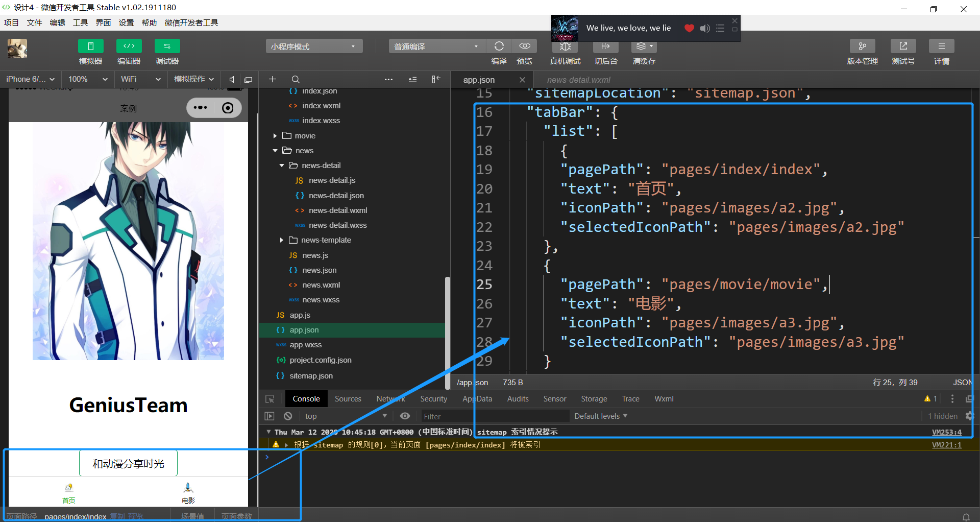Click the 编译 compile refresh icon

pyautogui.click(x=499, y=46)
